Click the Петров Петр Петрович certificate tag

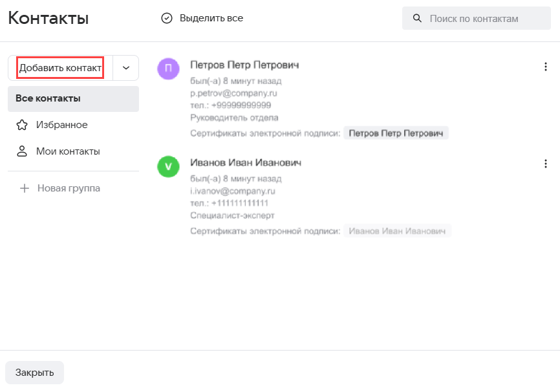click(x=396, y=133)
